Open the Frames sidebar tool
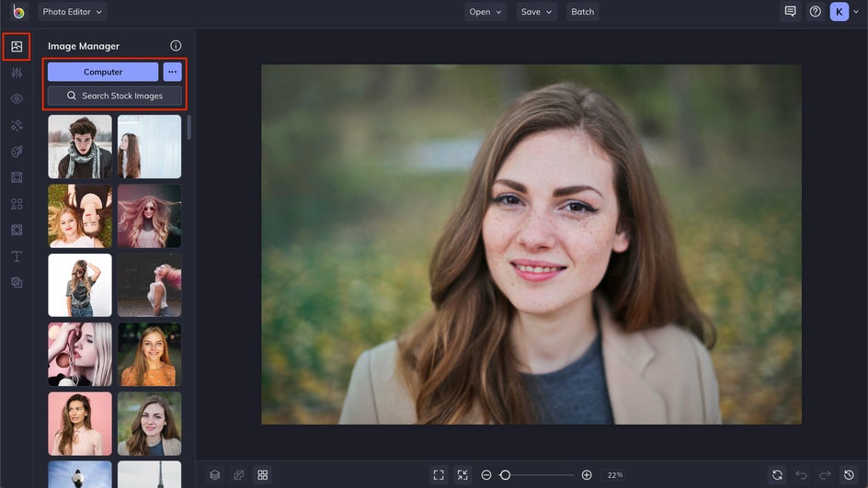This screenshot has width=868, height=488. 17,177
